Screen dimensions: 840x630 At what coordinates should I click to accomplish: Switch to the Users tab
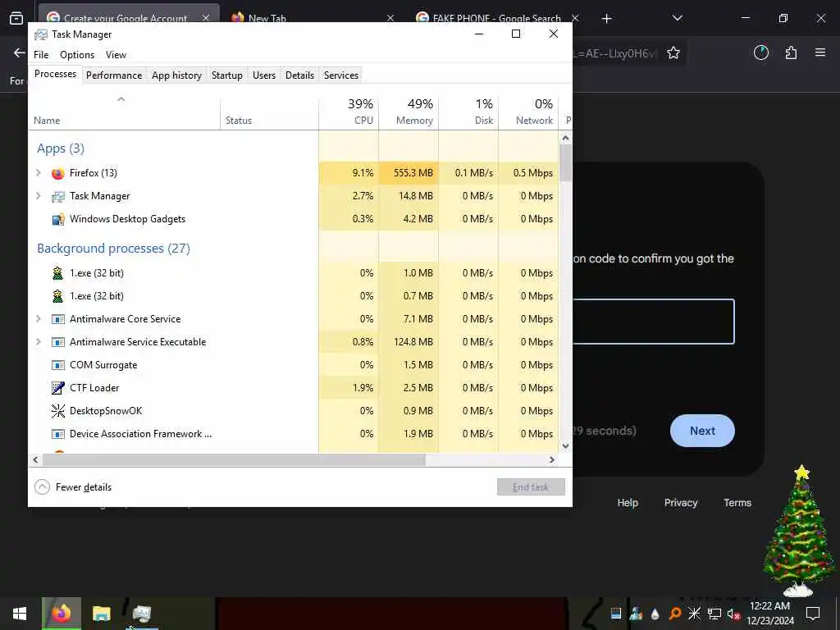point(264,75)
